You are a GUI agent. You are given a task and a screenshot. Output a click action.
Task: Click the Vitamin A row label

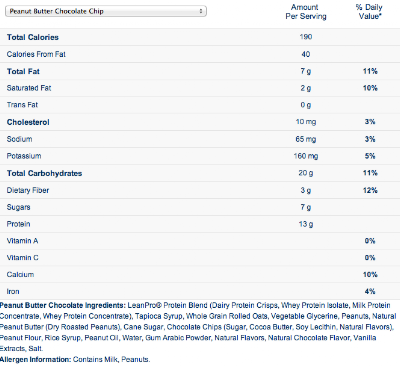pyautogui.click(x=22, y=241)
